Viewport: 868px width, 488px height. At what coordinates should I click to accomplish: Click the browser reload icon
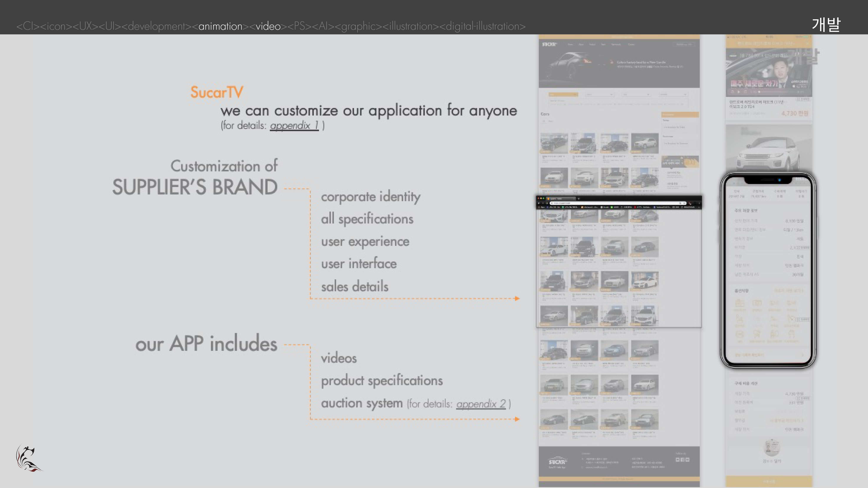[547, 203]
